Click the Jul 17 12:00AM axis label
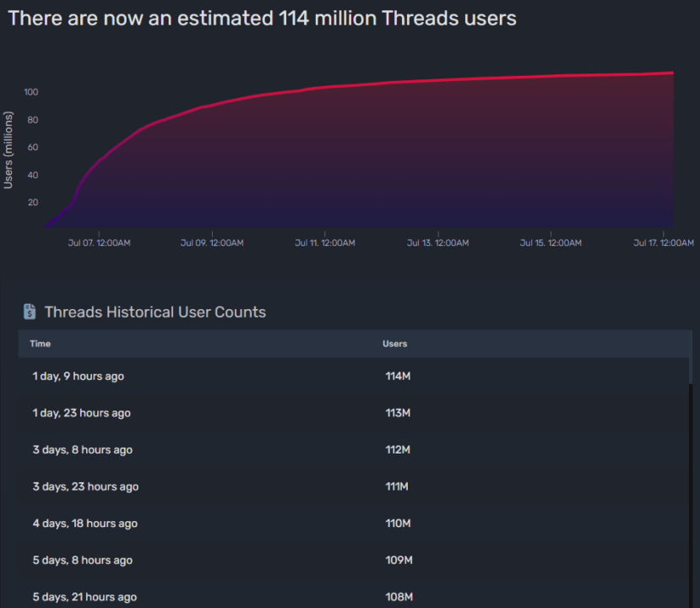The image size is (700, 608). [x=663, y=243]
